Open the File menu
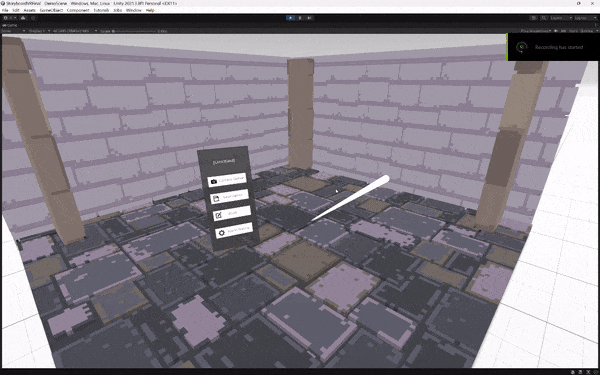 (x=5, y=10)
